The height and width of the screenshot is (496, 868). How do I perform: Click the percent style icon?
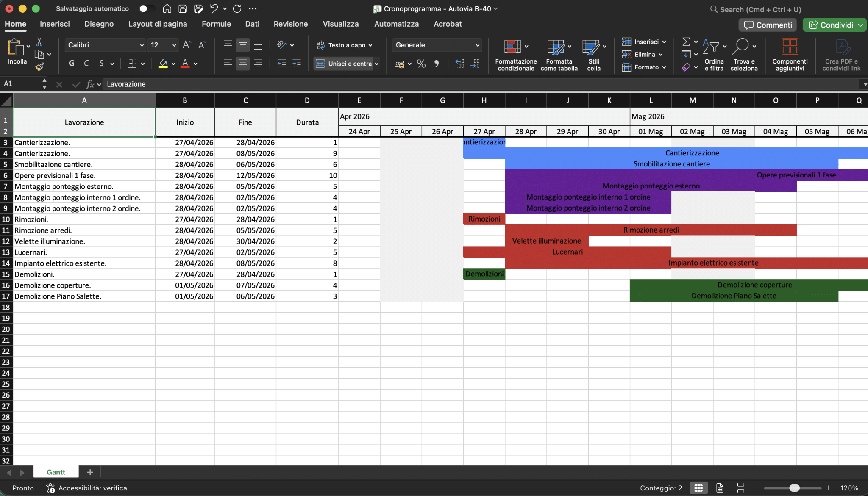click(421, 64)
